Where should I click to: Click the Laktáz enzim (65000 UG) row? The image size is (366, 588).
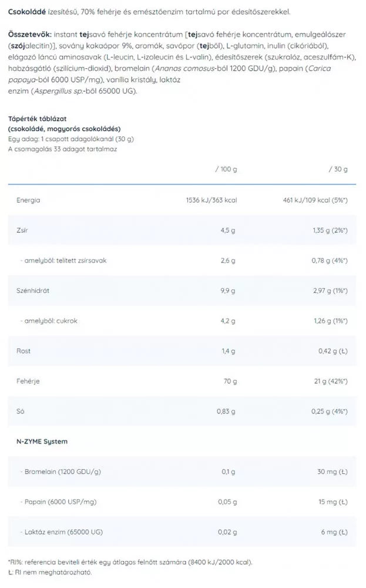pyautogui.click(x=182, y=532)
